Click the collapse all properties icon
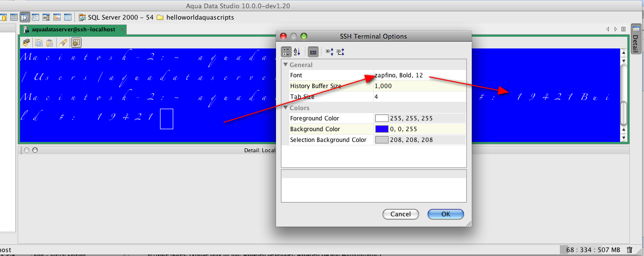644x256 pixels. tap(341, 51)
